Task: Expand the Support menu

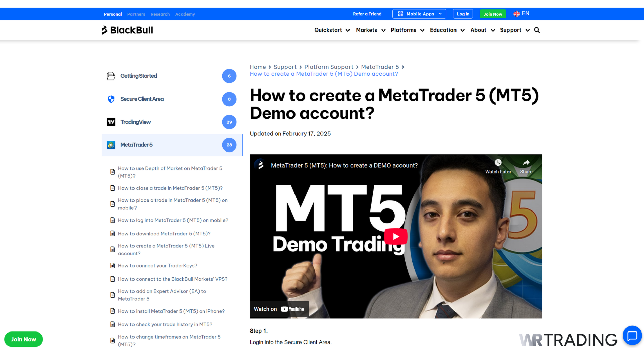Action: [x=515, y=30]
